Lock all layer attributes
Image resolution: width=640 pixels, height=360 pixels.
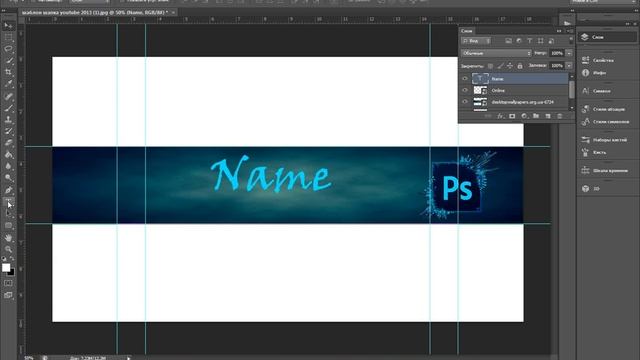(x=520, y=66)
